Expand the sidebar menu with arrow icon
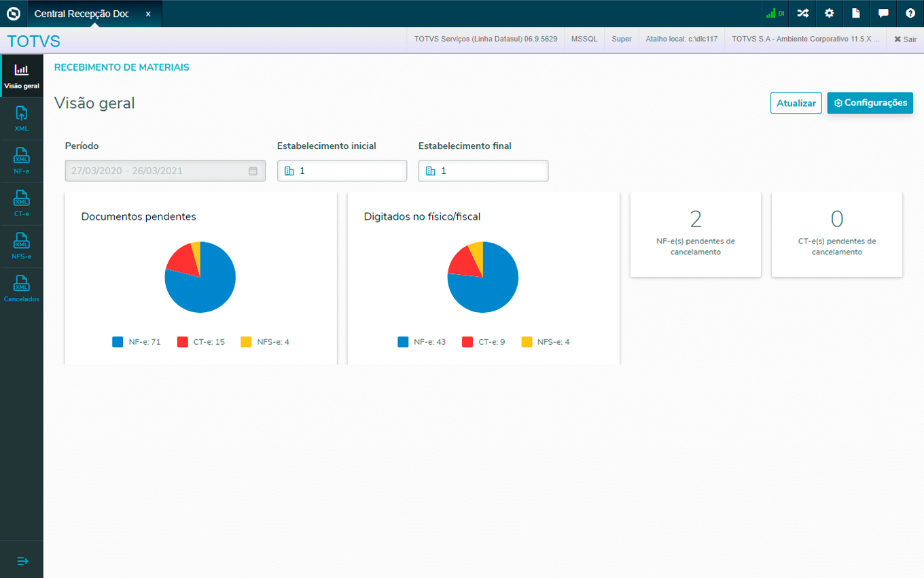924x578 pixels. pos(22,561)
